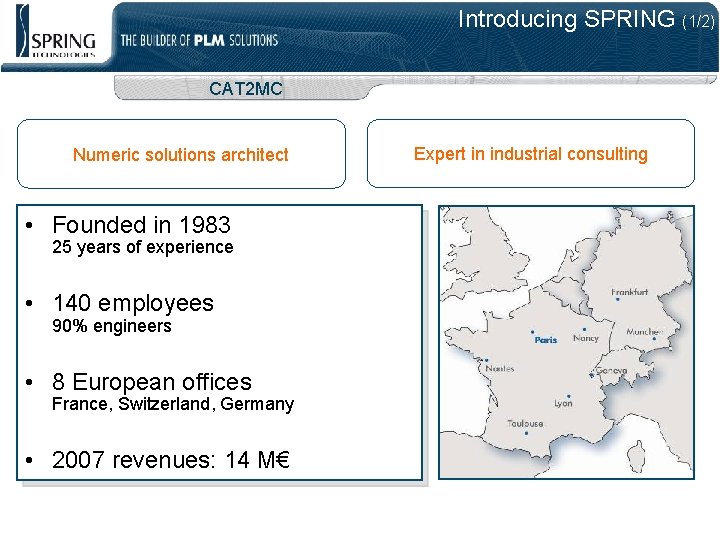Click the Frankfurt label on the map

point(630,292)
